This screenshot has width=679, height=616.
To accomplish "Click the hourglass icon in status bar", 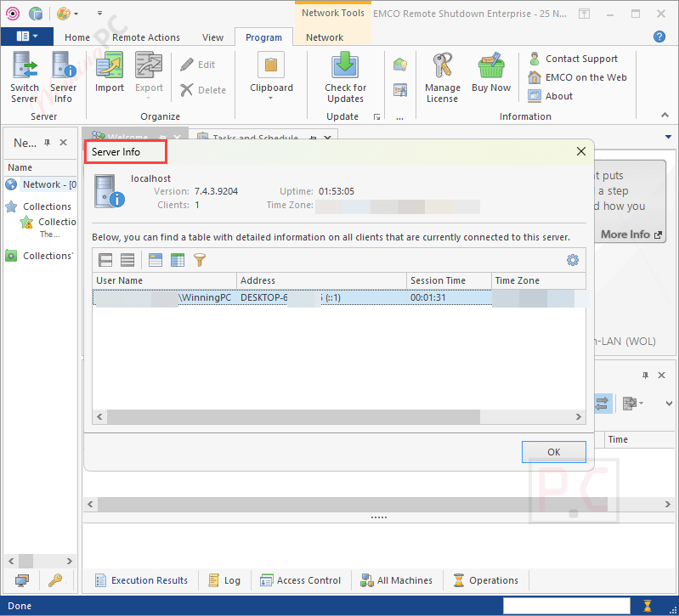I will coord(648,606).
